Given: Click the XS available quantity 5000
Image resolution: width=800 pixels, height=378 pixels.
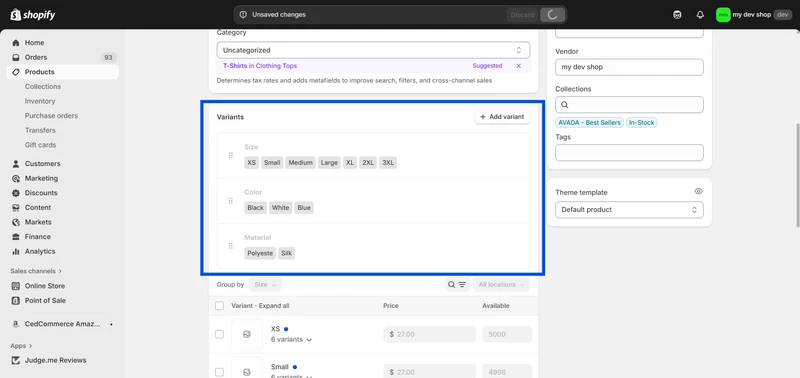Looking at the screenshot, I should click(x=507, y=334).
